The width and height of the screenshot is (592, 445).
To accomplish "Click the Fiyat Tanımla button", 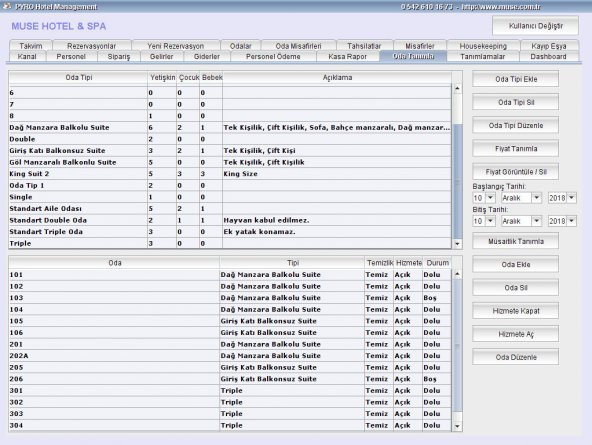I will pyautogui.click(x=516, y=149).
